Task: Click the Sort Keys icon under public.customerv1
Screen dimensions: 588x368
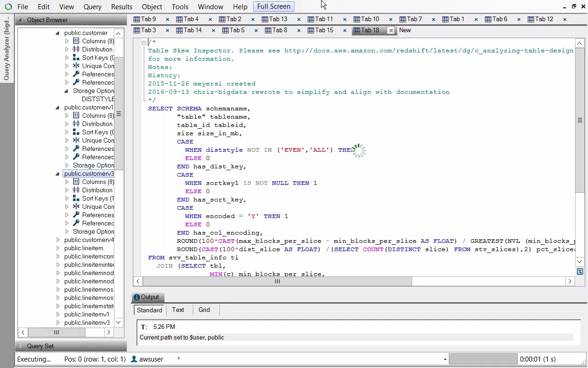Action: click(76, 132)
